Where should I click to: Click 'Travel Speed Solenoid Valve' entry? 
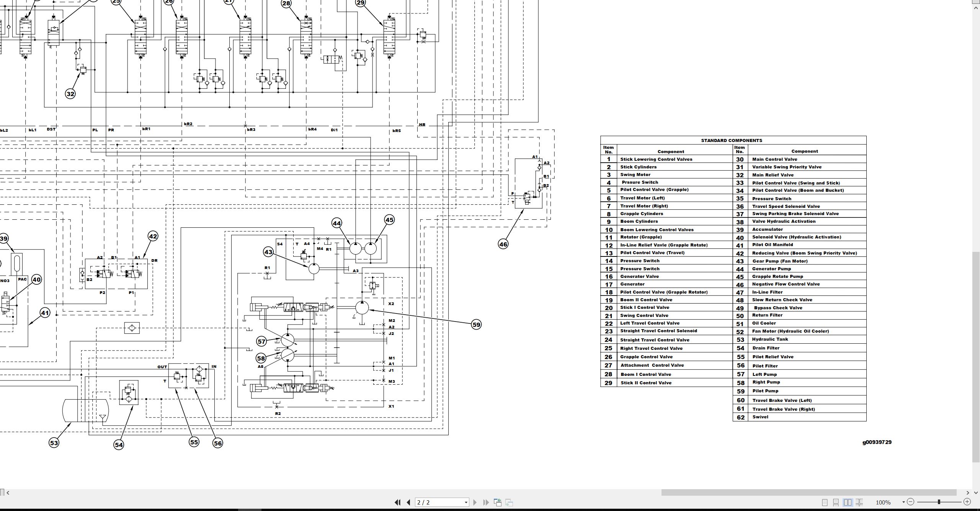(786, 206)
